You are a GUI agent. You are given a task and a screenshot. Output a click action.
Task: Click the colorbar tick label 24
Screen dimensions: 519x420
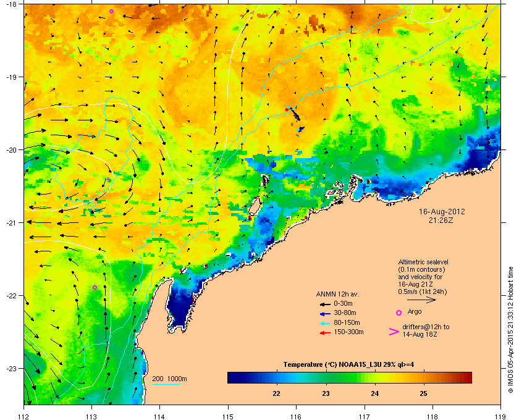(x=374, y=393)
